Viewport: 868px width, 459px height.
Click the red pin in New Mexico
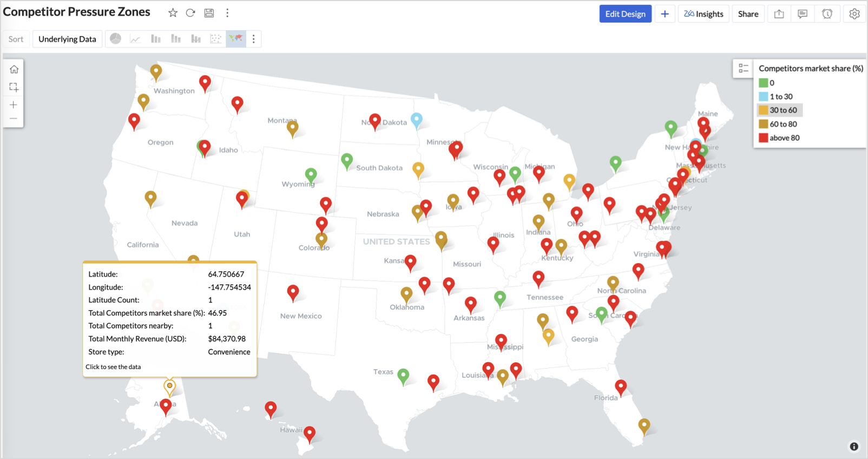tap(293, 293)
